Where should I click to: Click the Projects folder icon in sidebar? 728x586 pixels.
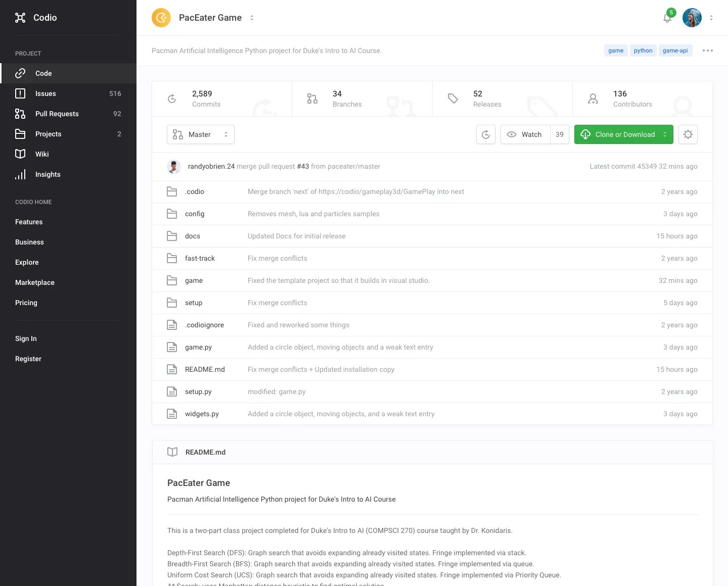(20, 134)
